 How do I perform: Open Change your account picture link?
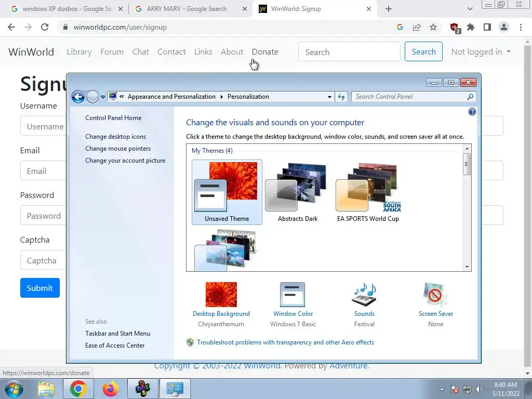pyautogui.click(x=125, y=161)
